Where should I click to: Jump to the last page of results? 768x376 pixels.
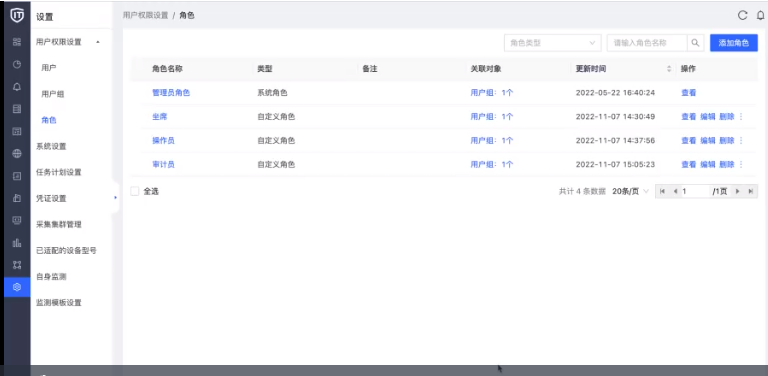(750, 191)
